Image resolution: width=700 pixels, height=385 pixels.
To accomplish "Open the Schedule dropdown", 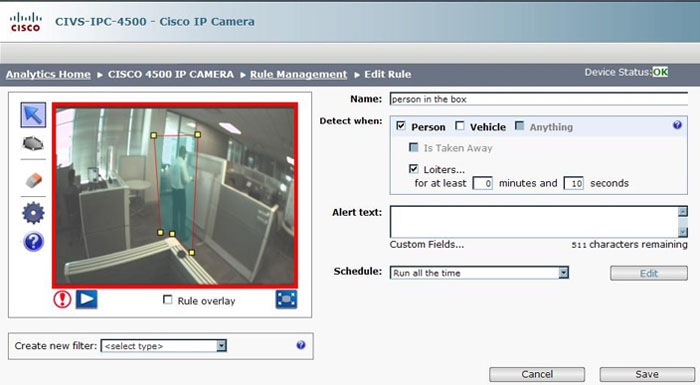I will (x=479, y=272).
